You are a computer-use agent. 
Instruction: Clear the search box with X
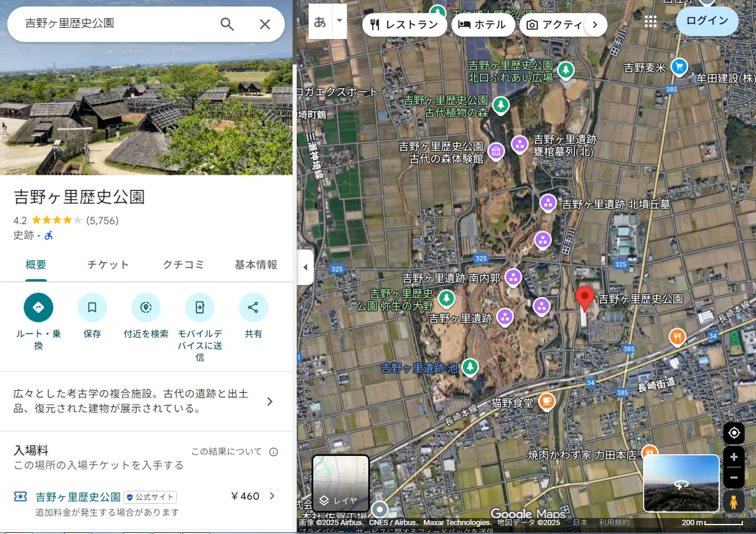pyautogui.click(x=265, y=24)
